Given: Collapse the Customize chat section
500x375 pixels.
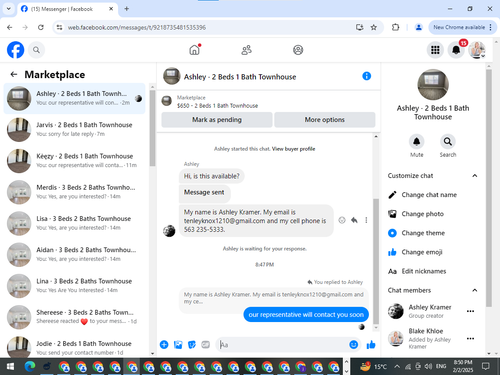Looking at the screenshot, I should [475, 176].
